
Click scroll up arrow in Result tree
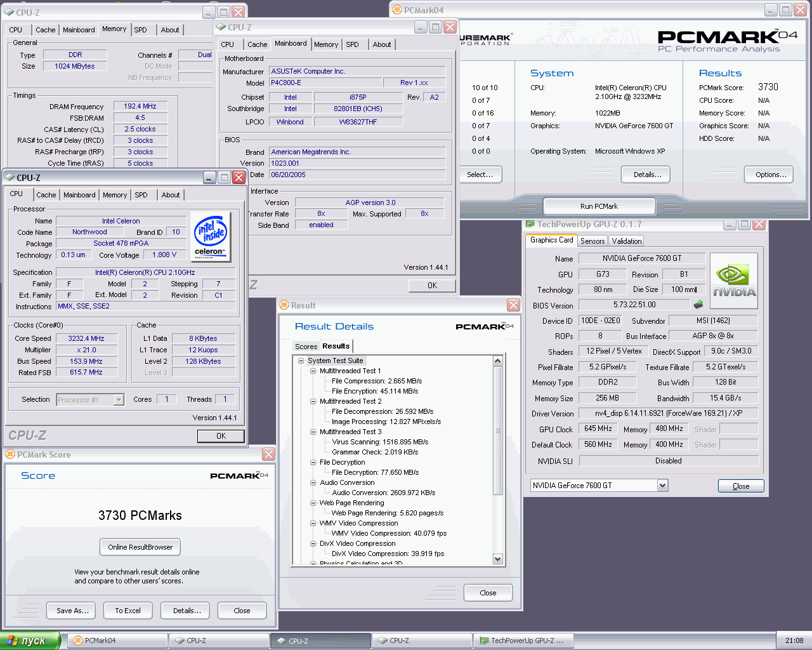click(x=497, y=361)
